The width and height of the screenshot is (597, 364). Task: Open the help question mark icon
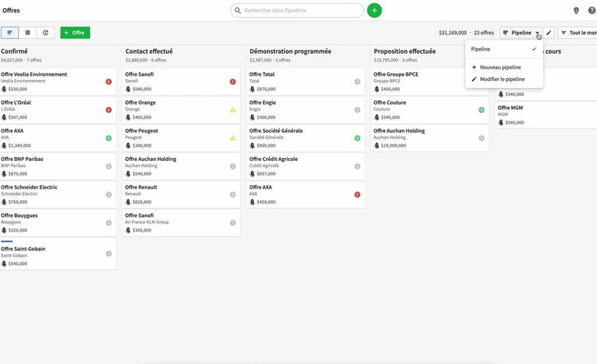[x=590, y=11]
